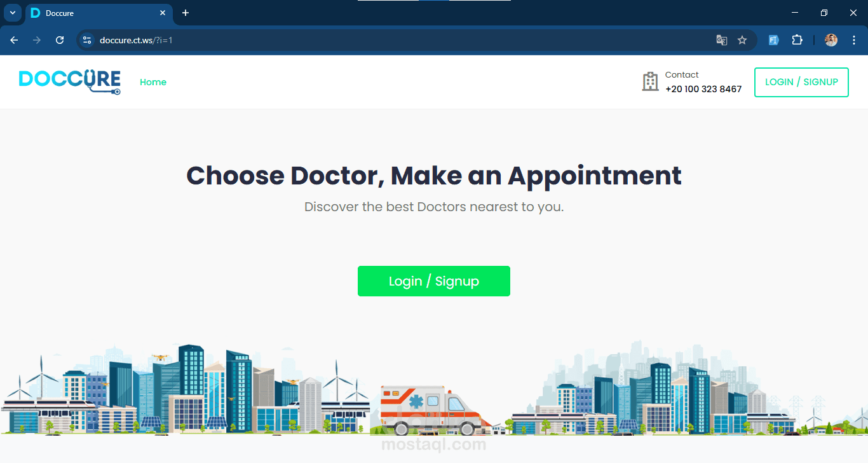868x463 pixels.
Task: Open site information icon in address bar
Action: click(88, 40)
